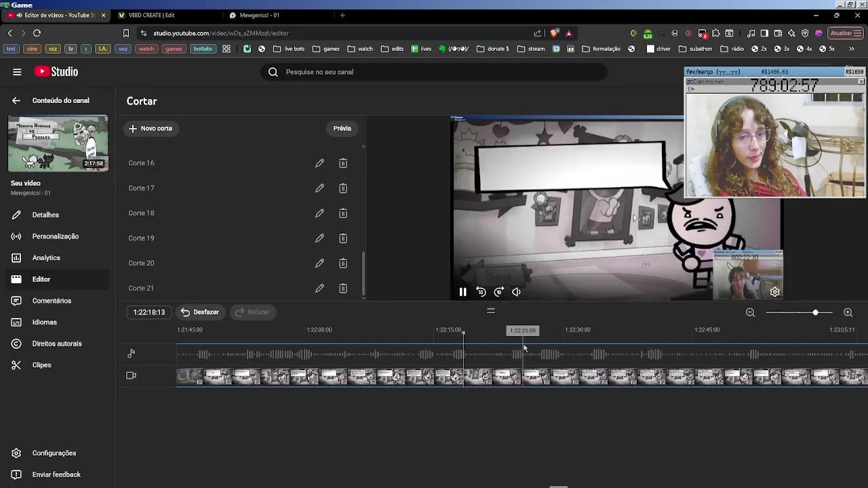Zoom in the timeline with the plus magnifier

point(848,312)
